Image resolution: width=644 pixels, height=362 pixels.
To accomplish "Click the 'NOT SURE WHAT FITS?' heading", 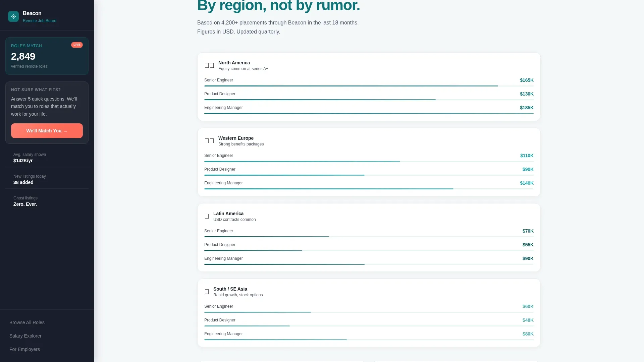I will 36,90.
